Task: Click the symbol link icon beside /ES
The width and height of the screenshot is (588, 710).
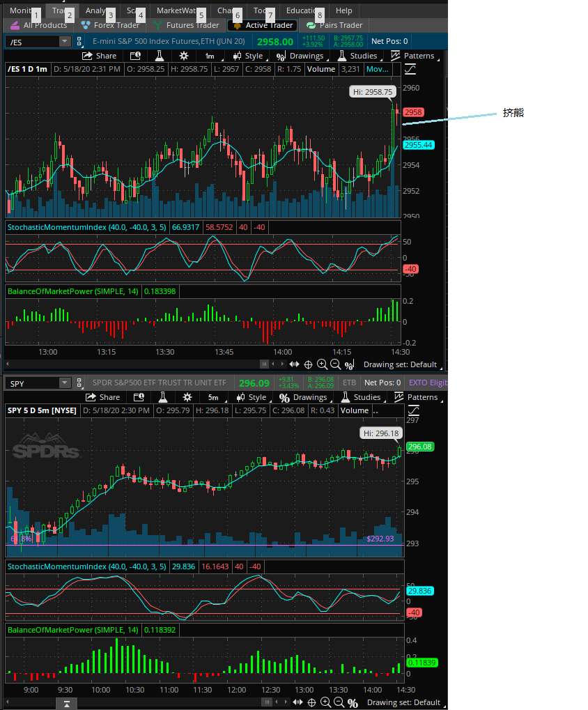Action: click(x=79, y=42)
